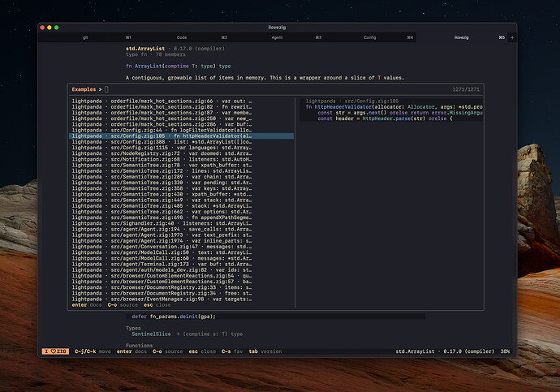
Task: Click SentinelSlice under Types
Action: [x=151, y=334]
